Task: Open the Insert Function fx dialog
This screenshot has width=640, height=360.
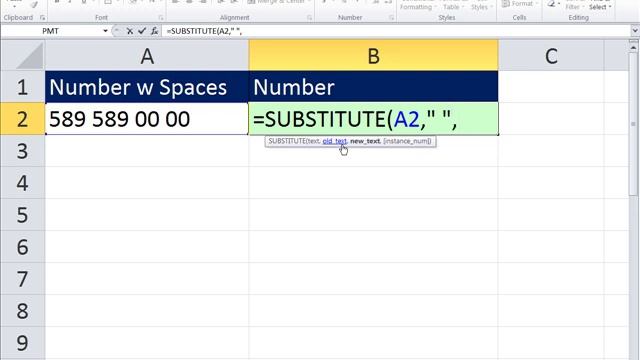Action: (155, 31)
